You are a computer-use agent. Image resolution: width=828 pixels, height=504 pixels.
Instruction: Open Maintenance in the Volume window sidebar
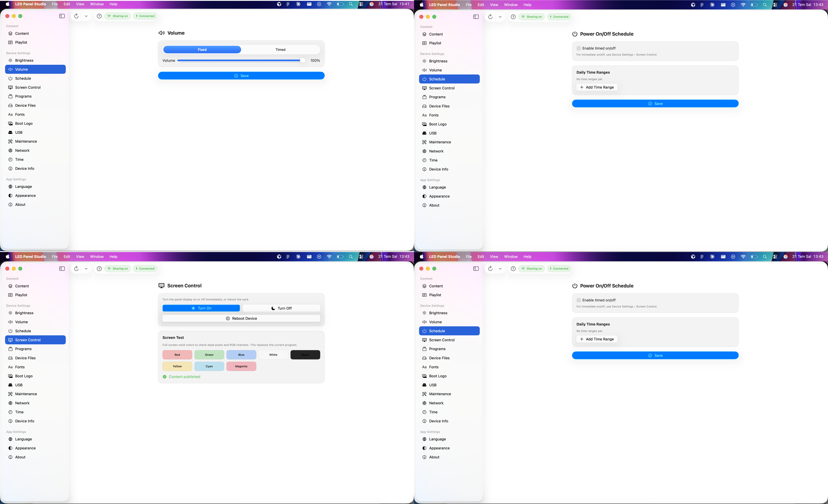point(35,141)
